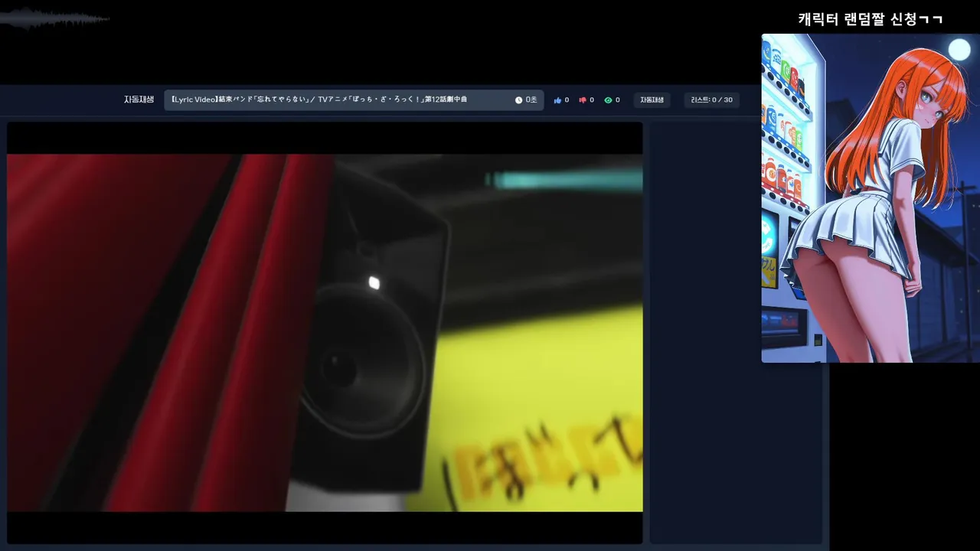This screenshot has height=551, width=980.
Task: Click the clock icon next to 0초
Action: point(518,100)
